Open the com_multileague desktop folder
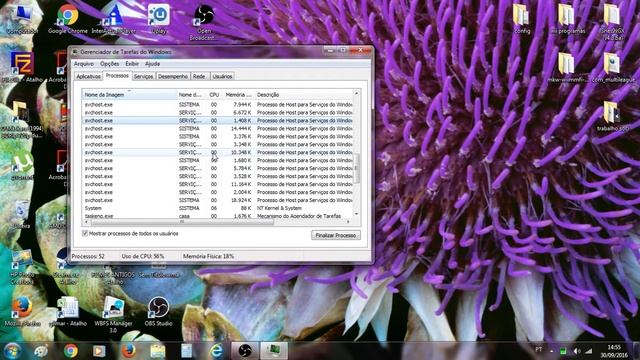The image size is (640, 360). [x=613, y=67]
